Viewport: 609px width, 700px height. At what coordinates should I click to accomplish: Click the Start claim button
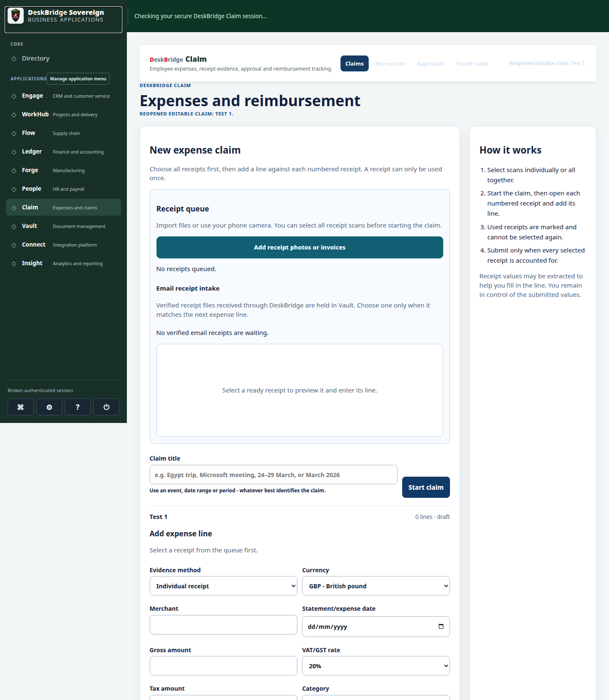(x=426, y=487)
